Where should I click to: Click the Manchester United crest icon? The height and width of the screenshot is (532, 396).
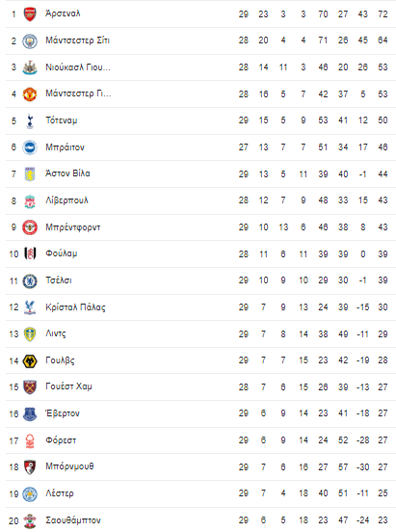pos(30,94)
